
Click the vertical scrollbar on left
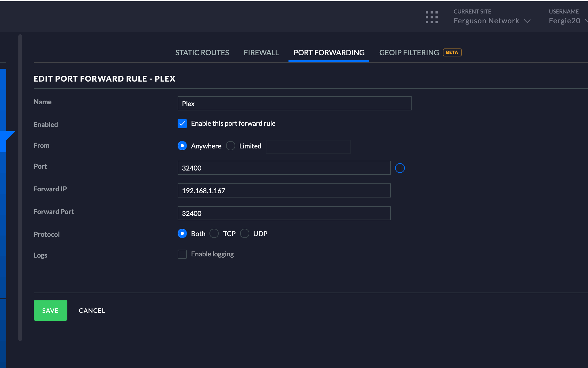pos(20,187)
